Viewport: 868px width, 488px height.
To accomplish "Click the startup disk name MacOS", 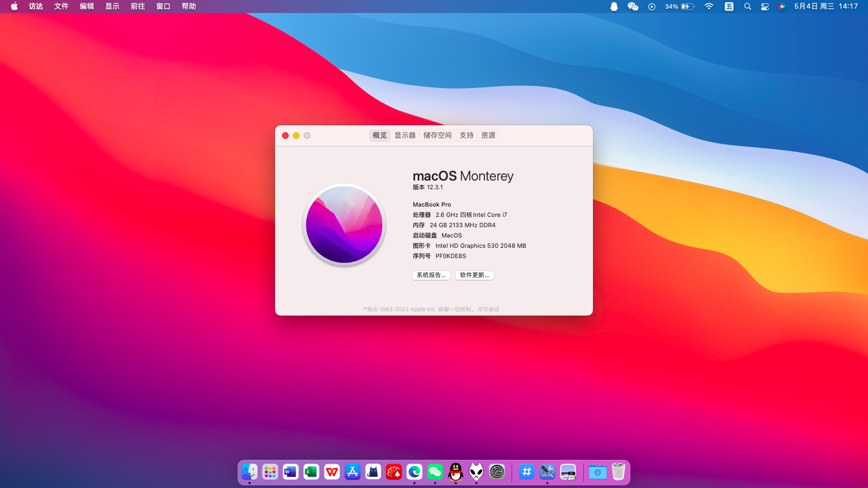I will [452, 235].
